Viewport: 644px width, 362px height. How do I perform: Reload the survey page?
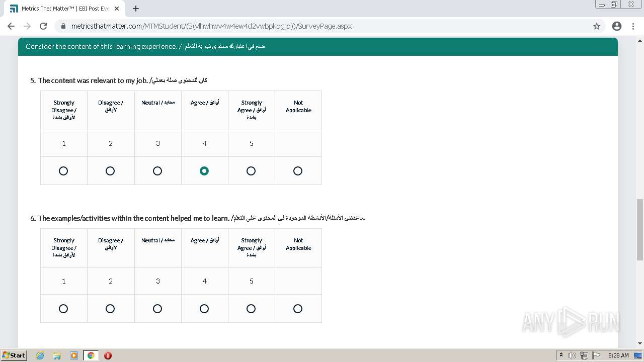click(x=43, y=26)
